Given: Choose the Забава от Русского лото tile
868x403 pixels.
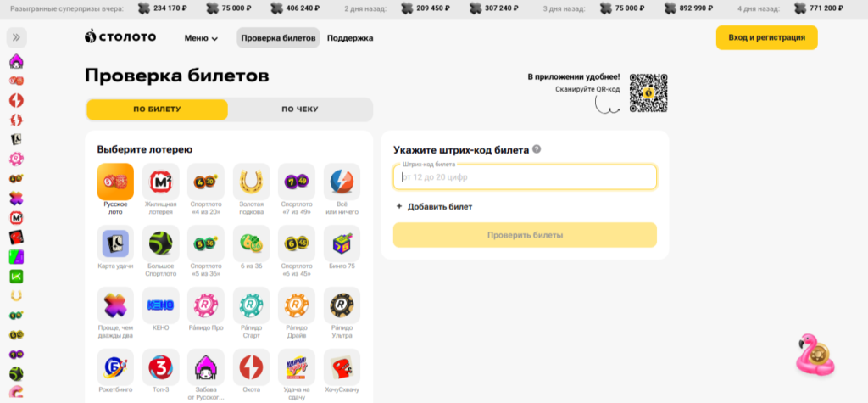Looking at the screenshot, I should tap(206, 375).
